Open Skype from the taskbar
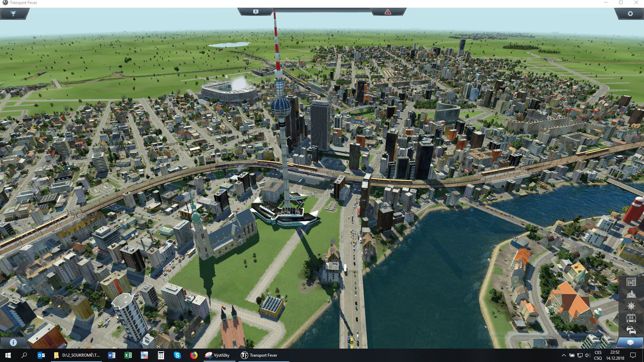644x362 pixels. 177,355
